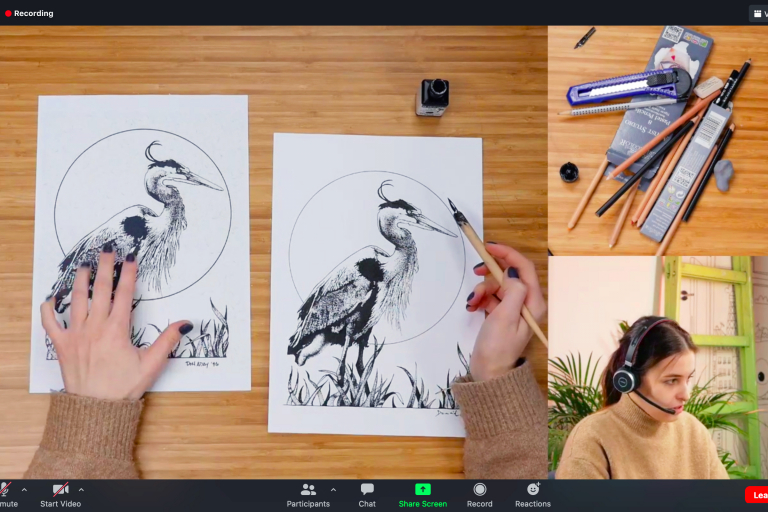Expand the chevron next to Participants
This screenshot has width=768, height=512.
pyautogui.click(x=333, y=490)
